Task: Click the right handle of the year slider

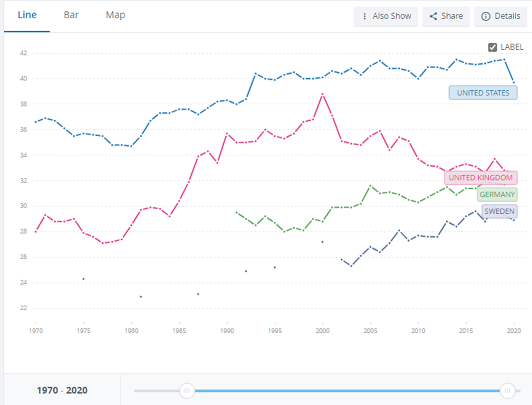Action: pos(508,390)
